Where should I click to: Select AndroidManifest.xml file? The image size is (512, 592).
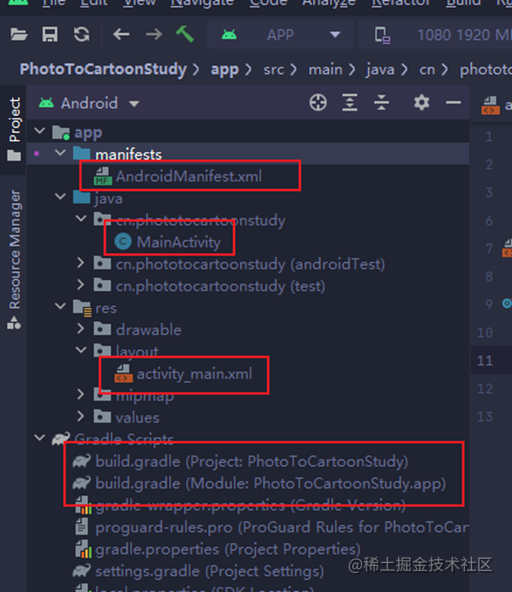[189, 176]
